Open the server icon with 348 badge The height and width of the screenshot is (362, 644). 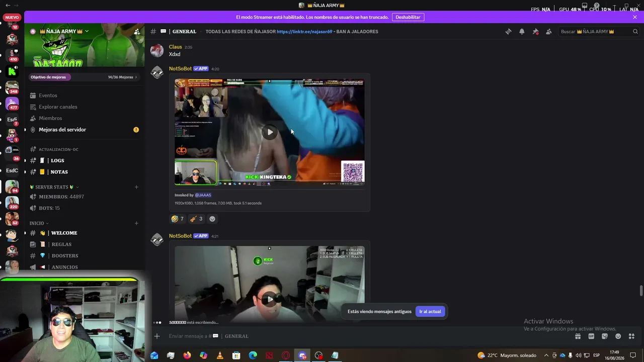pos(12,87)
